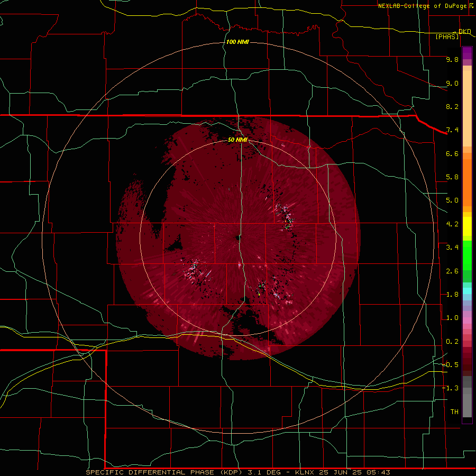Click the 100 NMI range ring label
Image resolution: width=476 pixels, height=476 pixels.
click(237, 42)
